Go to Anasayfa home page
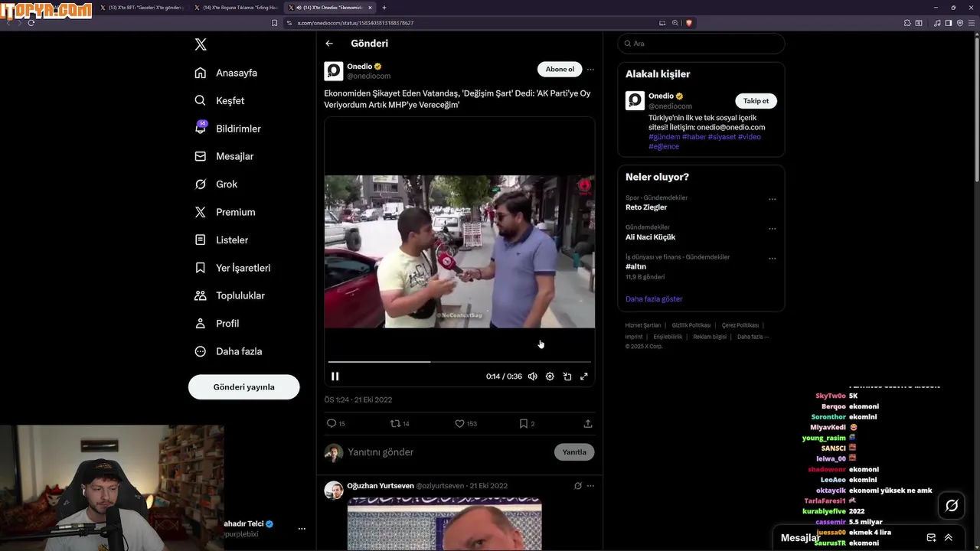Image resolution: width=980 pixels, height=551 pixels. 226,73
